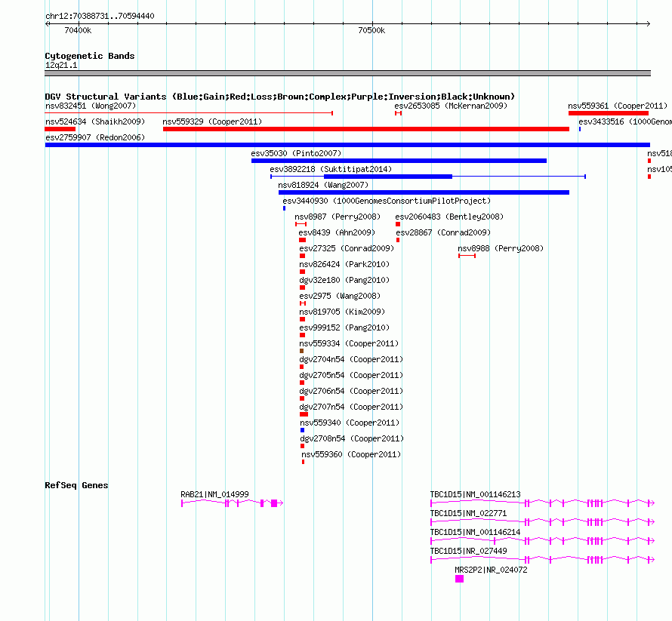Image resolution: width=672 pixels, height=621 pixels.
Task: Open the nsv559360 (Cooper2011) label
Action: click(351, 454)
